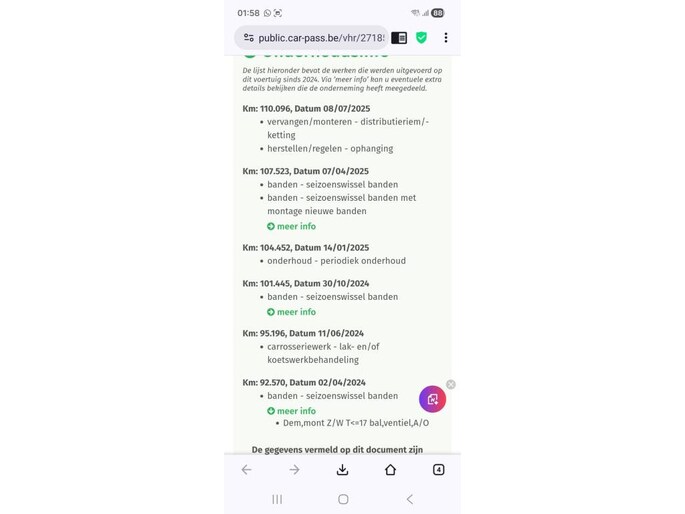Tap Android back navigation chevron

pos(409,499)
